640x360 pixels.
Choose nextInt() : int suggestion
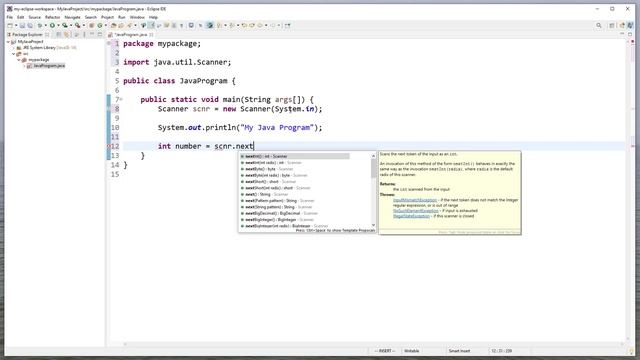pos(295,156)
